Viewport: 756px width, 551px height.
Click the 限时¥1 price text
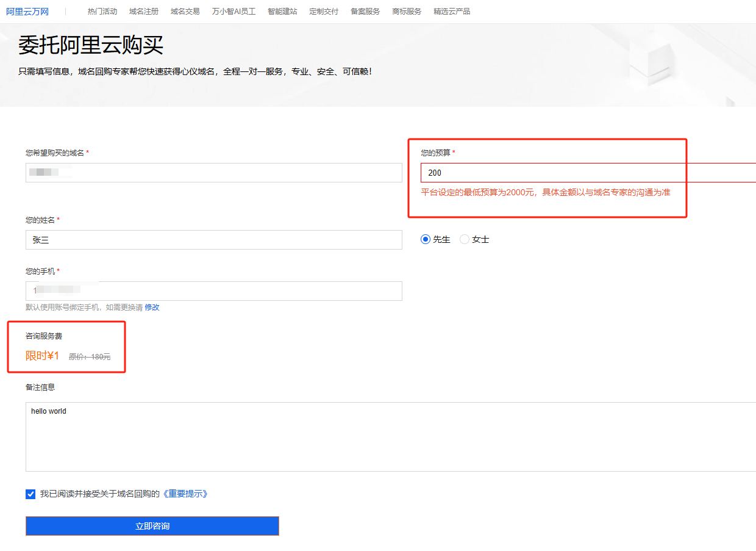(x=42, y=356)
